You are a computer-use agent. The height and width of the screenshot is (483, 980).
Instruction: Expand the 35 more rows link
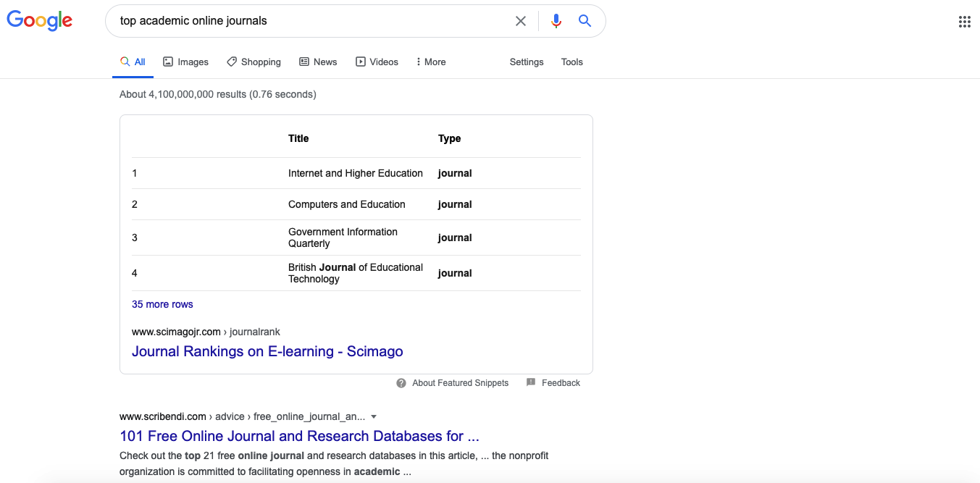point(162,304)
